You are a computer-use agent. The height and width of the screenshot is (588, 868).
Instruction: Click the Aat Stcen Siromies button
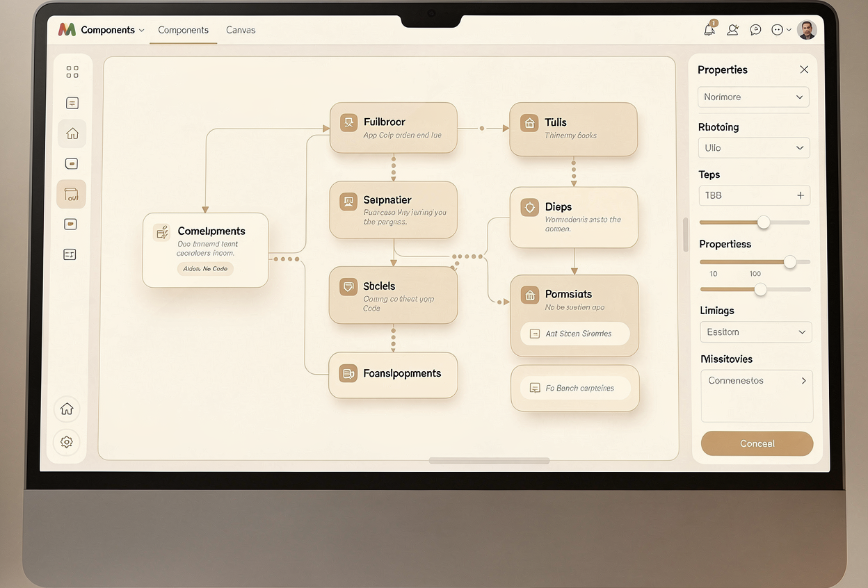tap(575, 334)
